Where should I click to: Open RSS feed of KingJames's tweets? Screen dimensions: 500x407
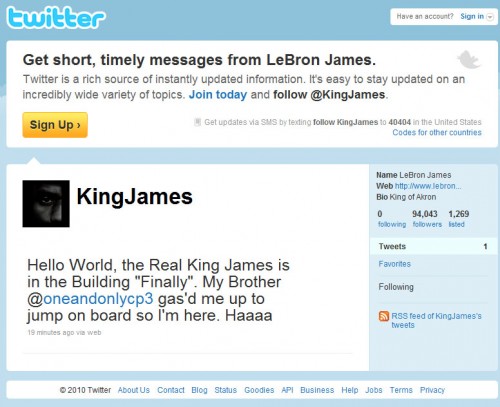(x=436, y=320)
